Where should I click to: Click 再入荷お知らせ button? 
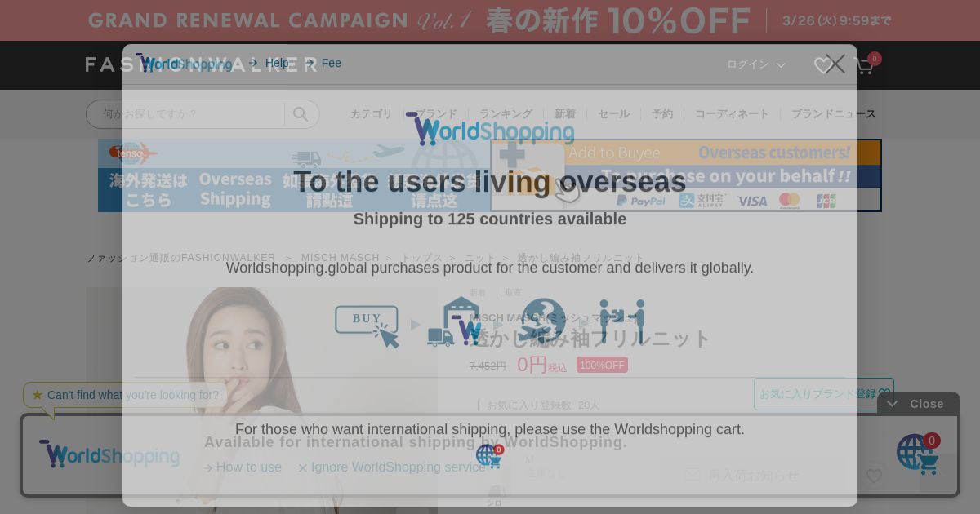[742, 475]
